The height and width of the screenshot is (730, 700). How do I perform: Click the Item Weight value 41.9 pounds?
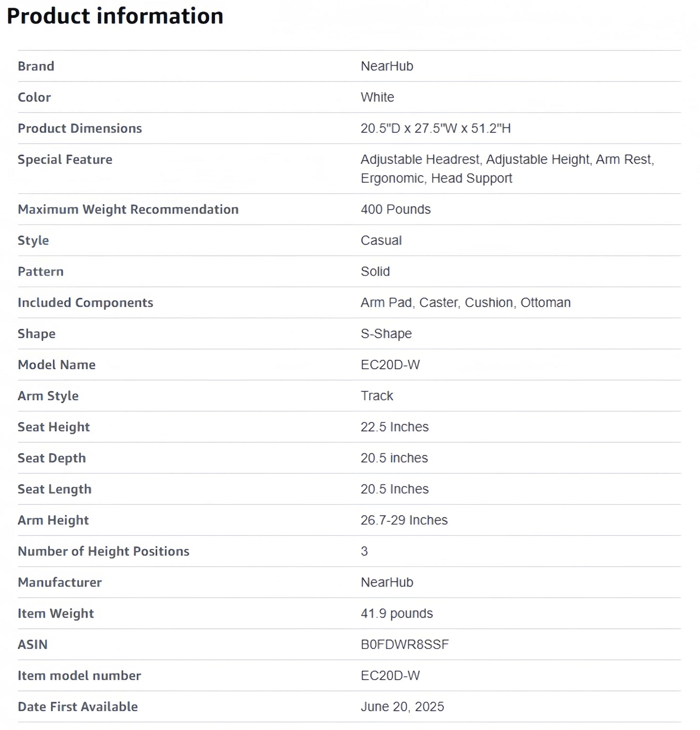coord(396,613)
